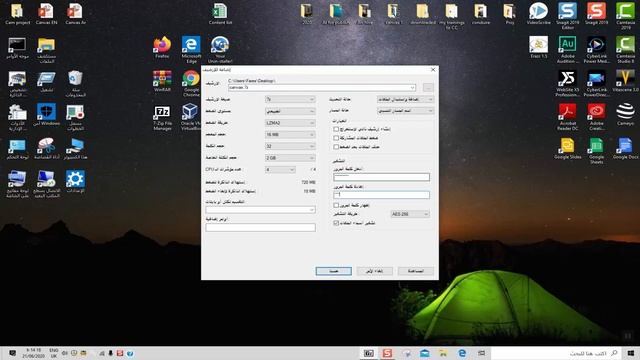
Task: Click the OK button in the archive dialog
Action: tap(333, 271)
